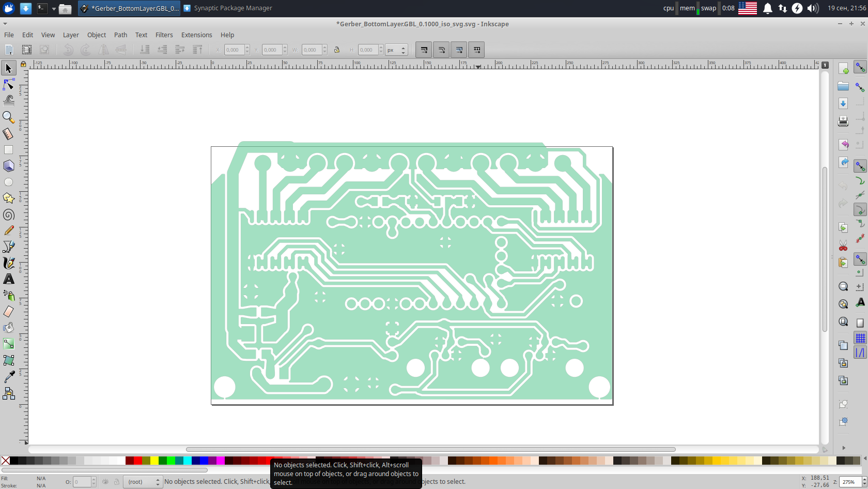Toggle snap nodes, paths and handles
The image size is (868, 489).
(860, 166)
